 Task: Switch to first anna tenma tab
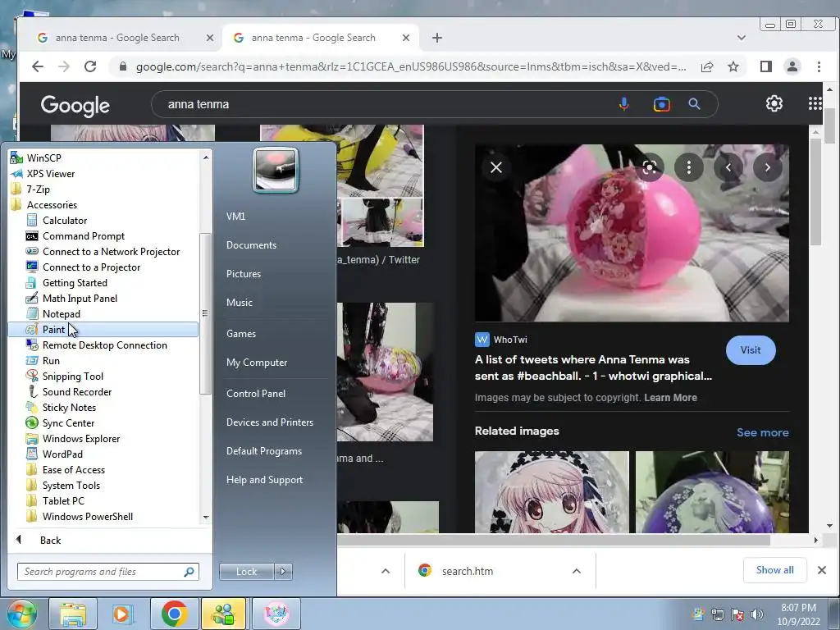pyautogui.click(x=119, y=38)
